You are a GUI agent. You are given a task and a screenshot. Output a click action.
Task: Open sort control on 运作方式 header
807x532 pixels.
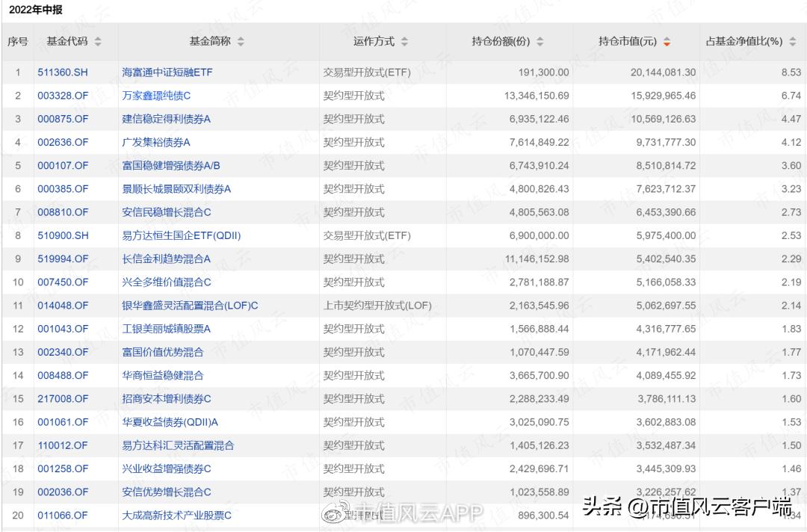point(404,43)
